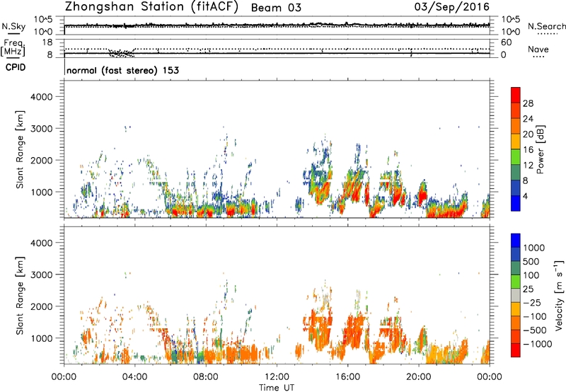
Task: Select the "12" power colorbar tick
Action: 528,166
